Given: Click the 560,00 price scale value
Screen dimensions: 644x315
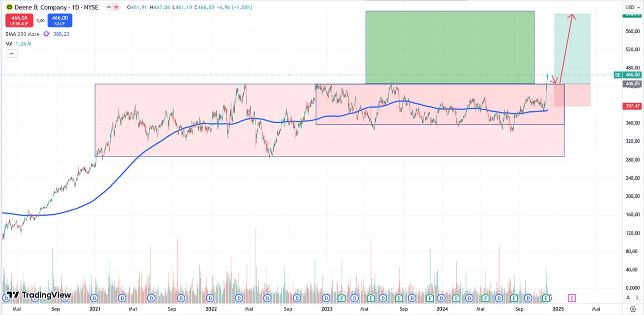Looking at the screenshot, I should tap(632, 31).
